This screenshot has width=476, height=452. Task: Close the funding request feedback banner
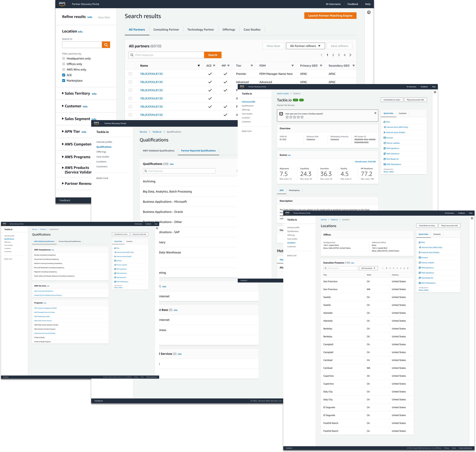pyautogui.click(x=375, y=113)
